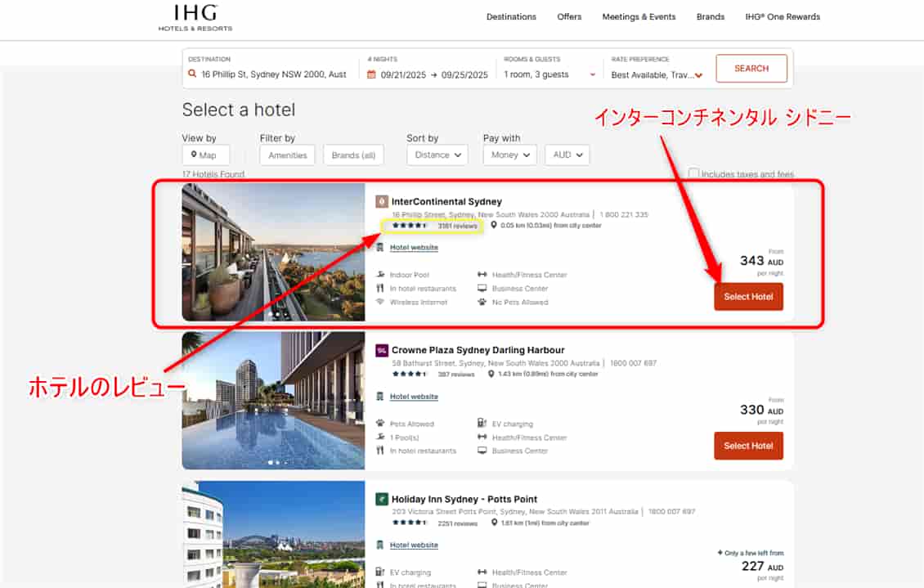Open the Rate Preference dropdown

coord(657,74)
